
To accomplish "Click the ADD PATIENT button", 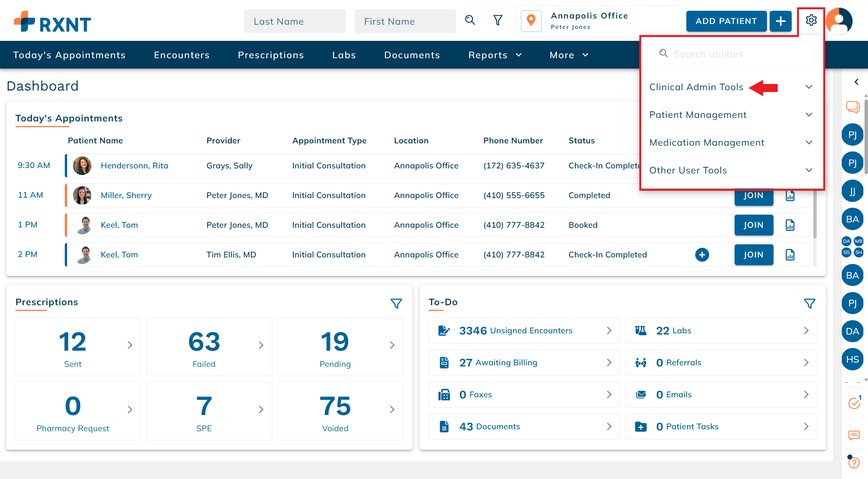I will click(726, 21).
